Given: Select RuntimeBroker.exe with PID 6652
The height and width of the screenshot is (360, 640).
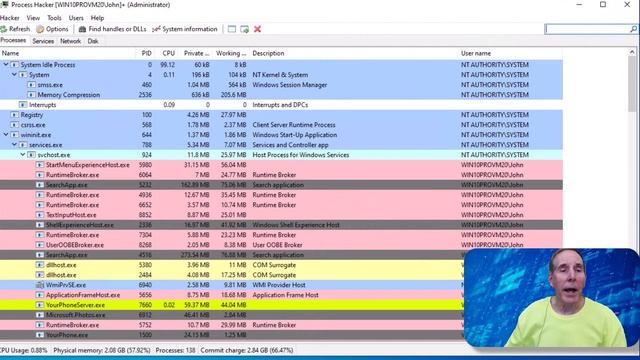Looking at the screenshot, I should 281,205.
